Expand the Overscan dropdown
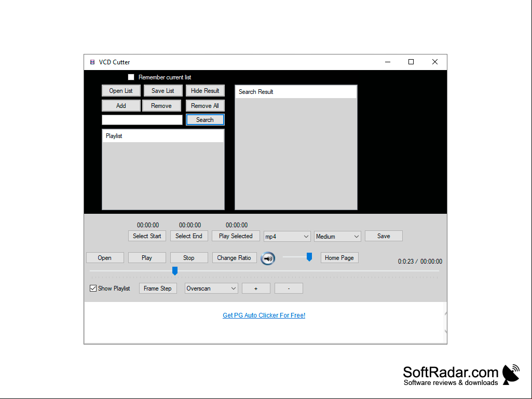This screenshot has width=532, height=399. coord(211,288)
